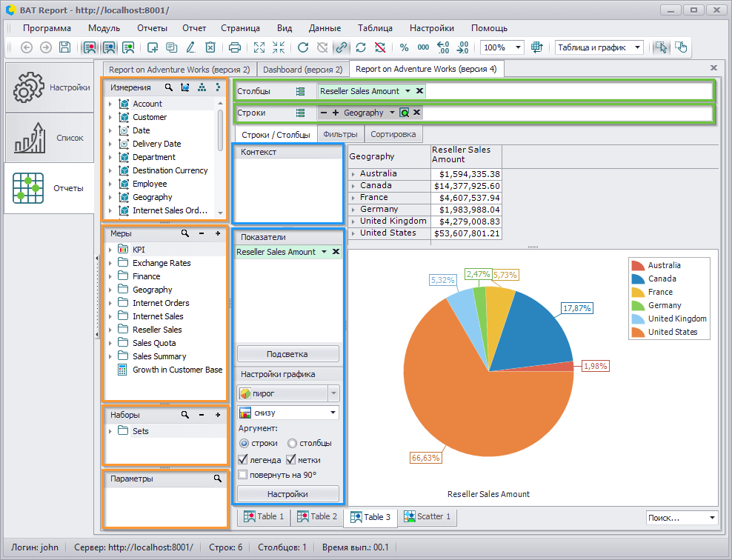732x560 pixels.
Task: Click the refresh circular arrow icon
Action: (303, 47)
